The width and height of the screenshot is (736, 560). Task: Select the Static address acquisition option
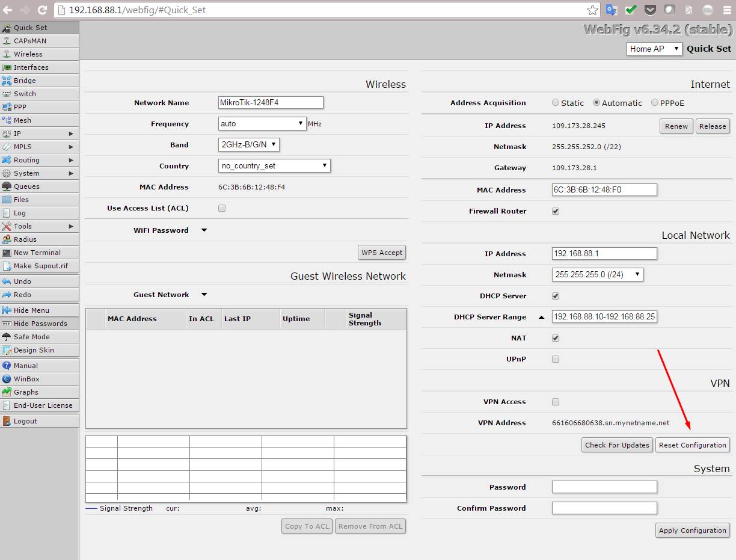[556, 103]
